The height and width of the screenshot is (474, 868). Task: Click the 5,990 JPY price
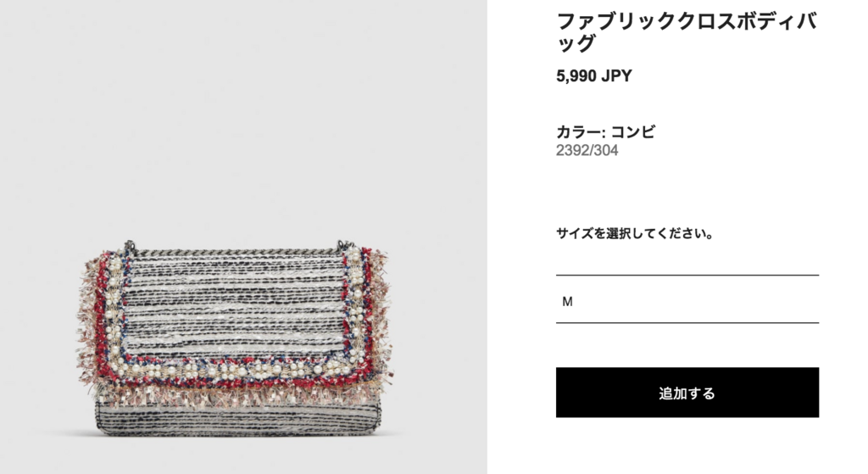pos(594,75)
